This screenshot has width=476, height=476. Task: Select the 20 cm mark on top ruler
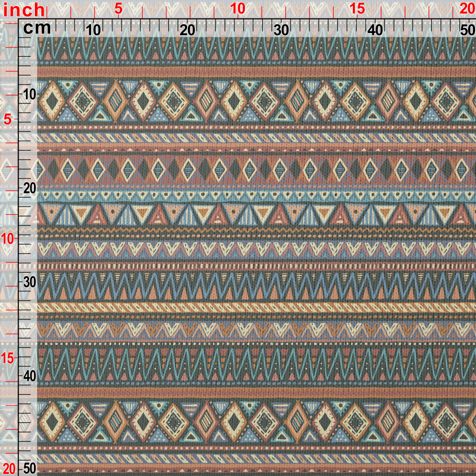pyautogui.click(x=187, y=30)
